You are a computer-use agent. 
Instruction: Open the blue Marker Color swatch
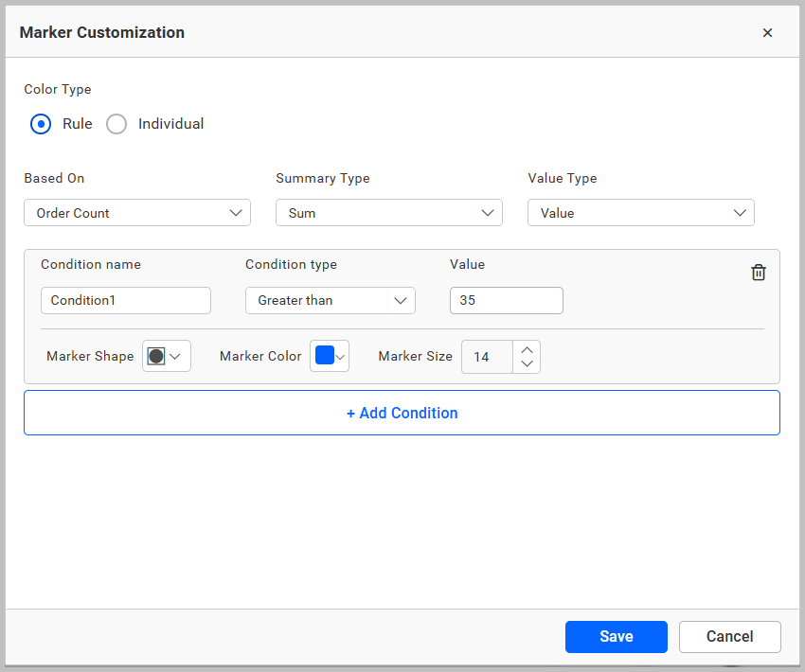click(x=323, y=356)
